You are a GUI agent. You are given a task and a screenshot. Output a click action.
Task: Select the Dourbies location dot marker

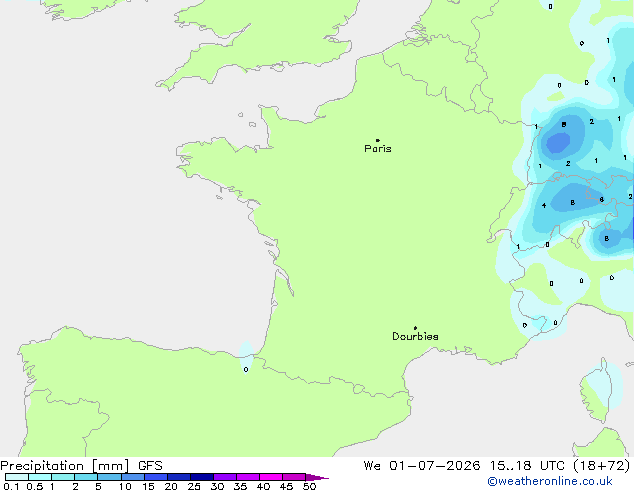click(x=415, y=328)
